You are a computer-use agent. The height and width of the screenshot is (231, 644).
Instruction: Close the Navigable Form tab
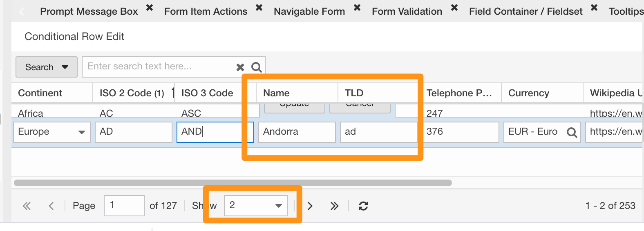357,7
